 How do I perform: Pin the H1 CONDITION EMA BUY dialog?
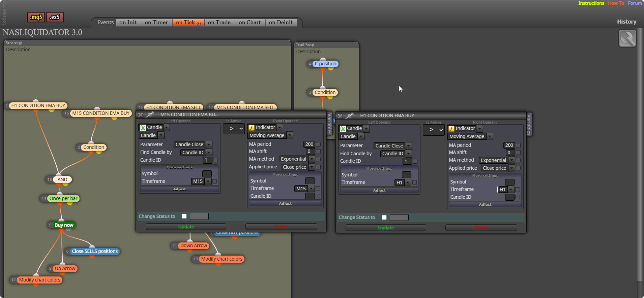[349, 115]
